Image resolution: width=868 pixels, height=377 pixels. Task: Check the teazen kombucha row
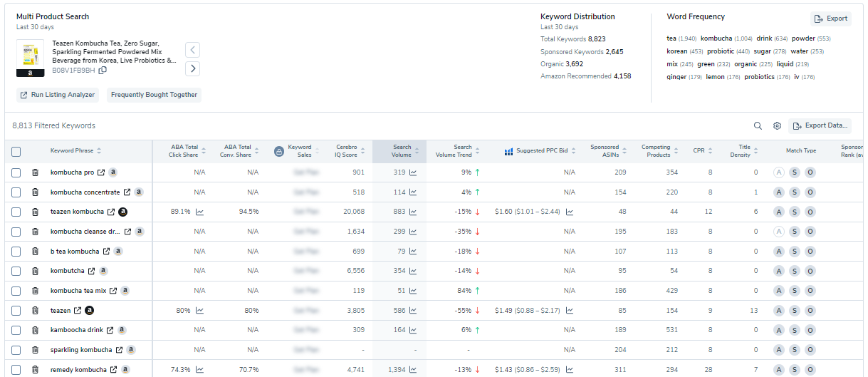[16, 212]
